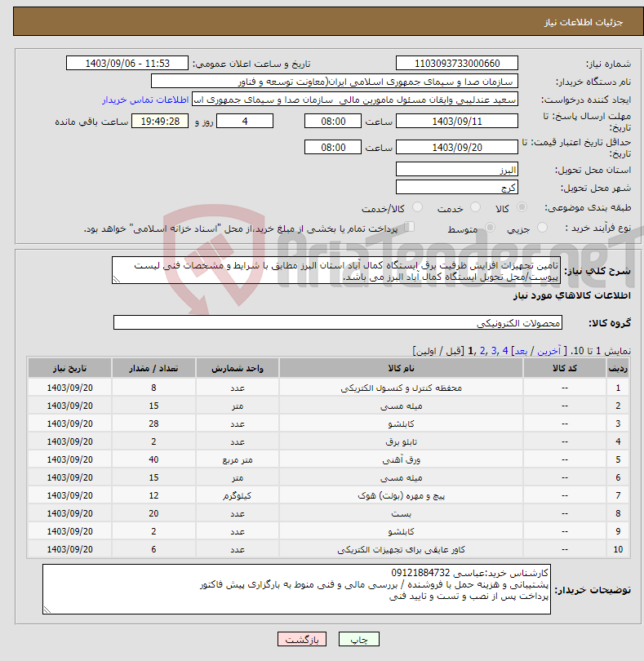Select row محفظه کنترل و کنسول الکتریکی

tap(328, 388)
